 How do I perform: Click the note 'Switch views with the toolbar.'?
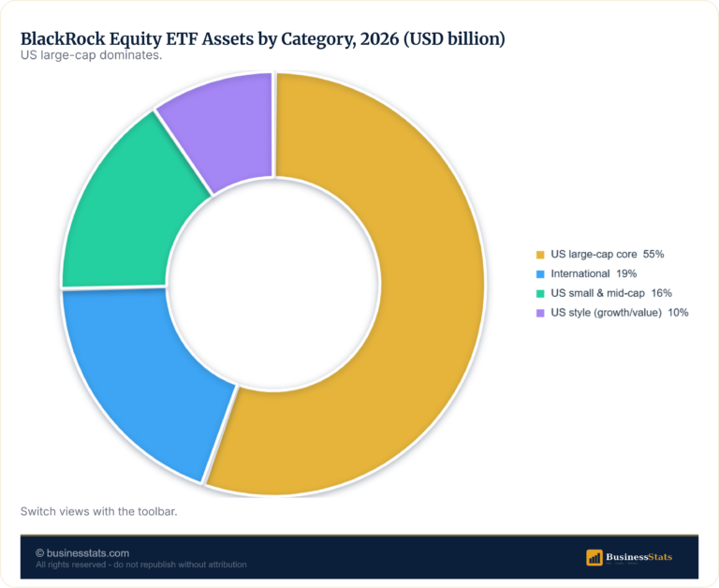[x=98, y=511]
